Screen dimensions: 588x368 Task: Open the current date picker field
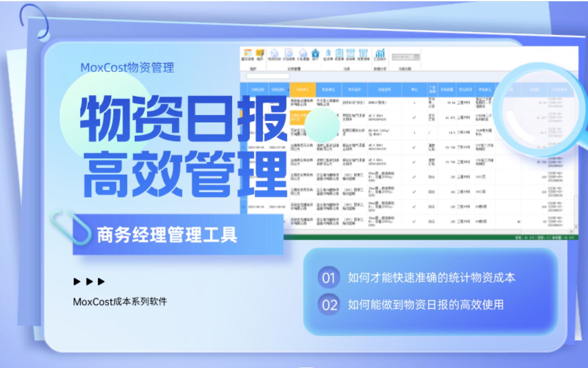(406, 57)
